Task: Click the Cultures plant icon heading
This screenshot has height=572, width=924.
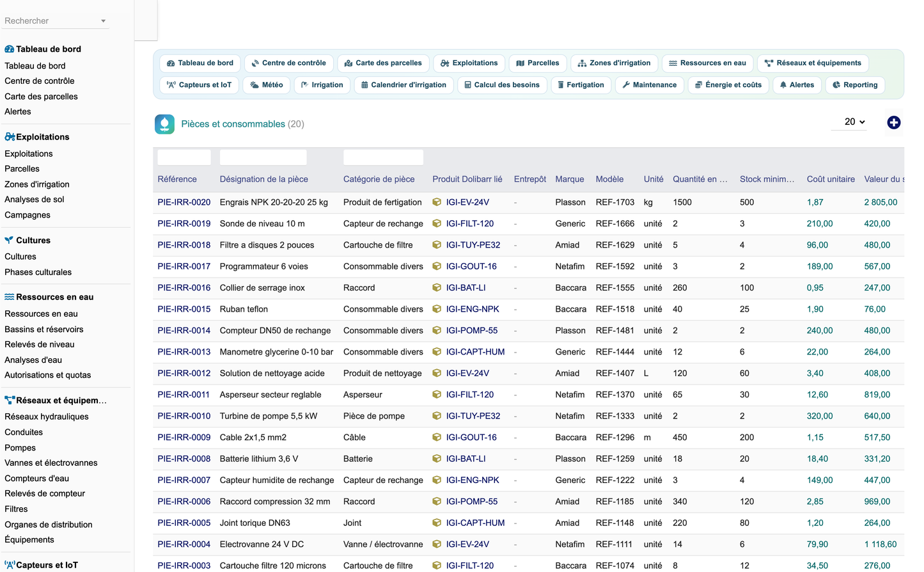Action: (9, 241)
